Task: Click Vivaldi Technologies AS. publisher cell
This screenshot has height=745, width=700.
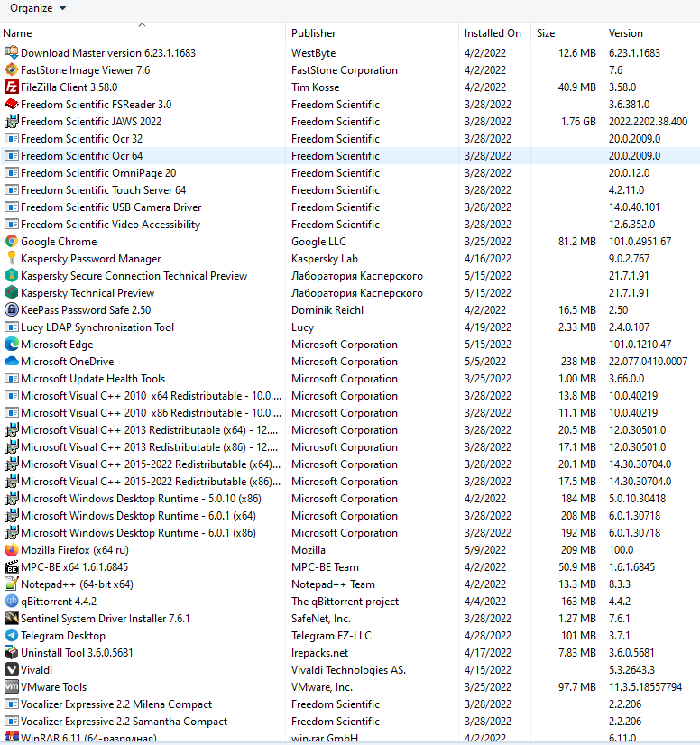Action: [348, 669]
